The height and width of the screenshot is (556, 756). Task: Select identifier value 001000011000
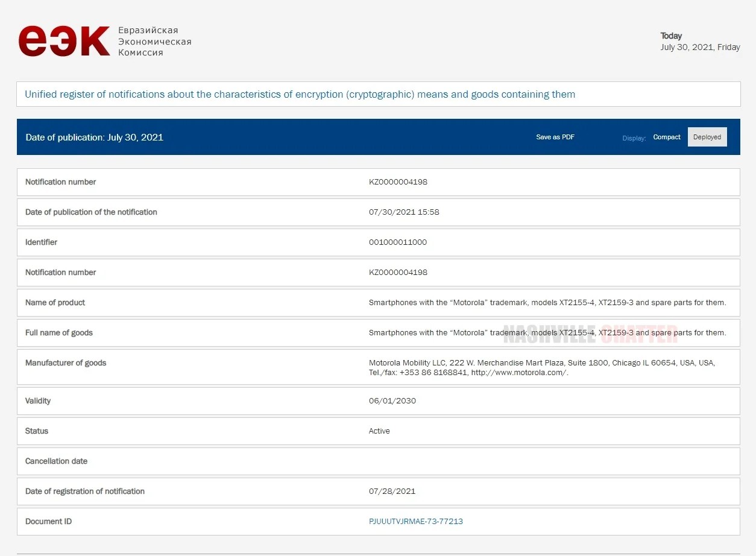pos(398,242)
